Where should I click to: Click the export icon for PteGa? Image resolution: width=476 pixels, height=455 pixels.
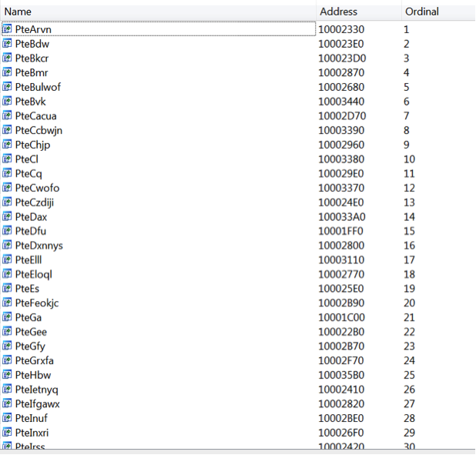8,318
